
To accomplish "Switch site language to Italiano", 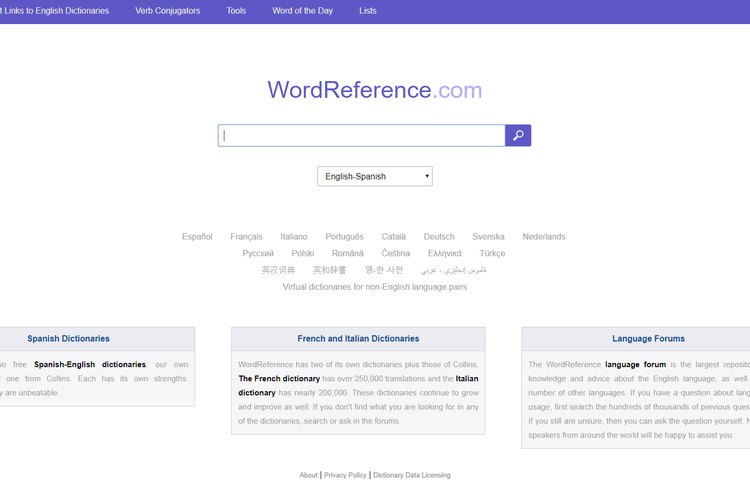I will pos(294,236).
